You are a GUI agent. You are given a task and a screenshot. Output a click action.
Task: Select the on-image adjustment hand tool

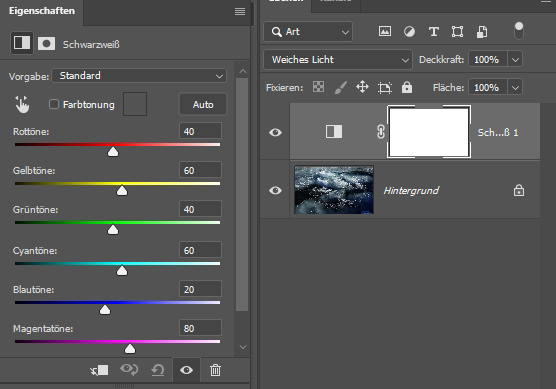click(22, 105)
